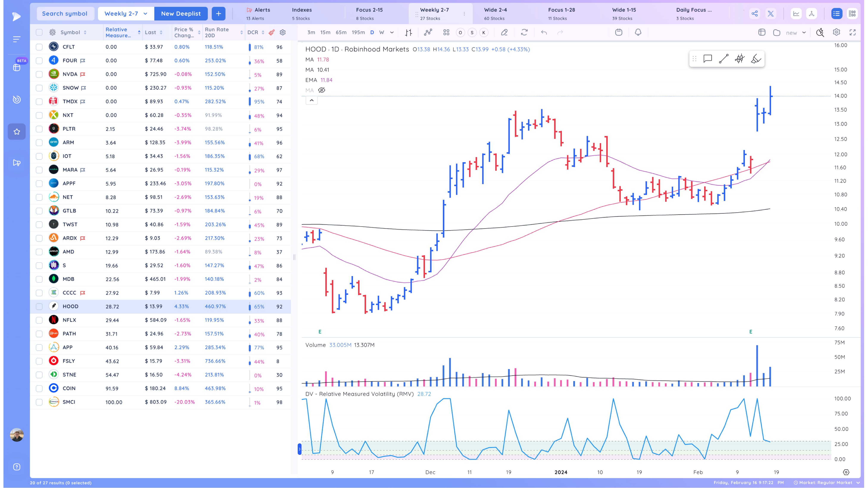
Task: Select the eraser icon in chart toolbar
Action: [x=504, y=32]
